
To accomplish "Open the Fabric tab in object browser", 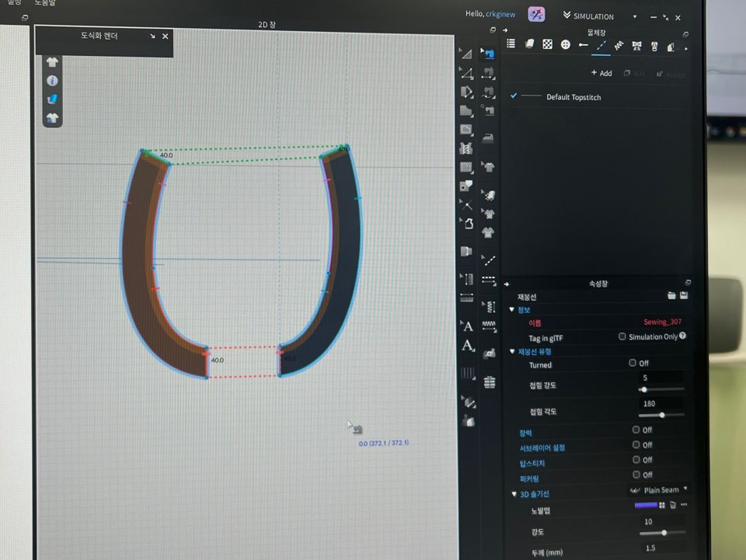I will point(529,45).
